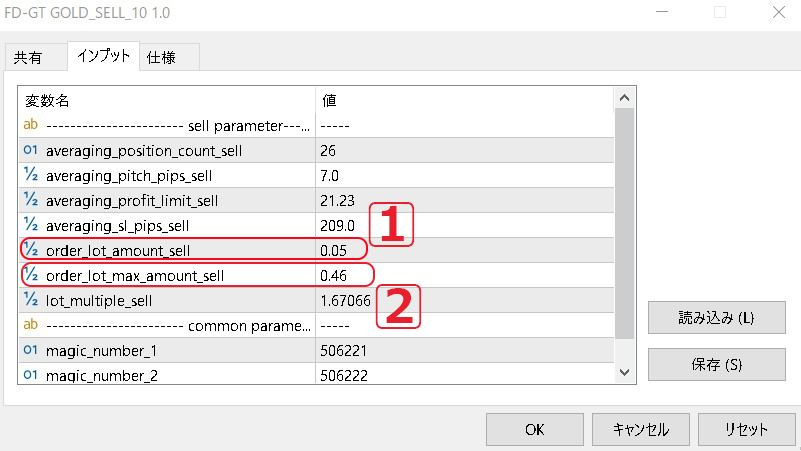The height and width of the screenshot is (451, 801).
Task: Switch to the 共有 tab
Action: point(28,58)
